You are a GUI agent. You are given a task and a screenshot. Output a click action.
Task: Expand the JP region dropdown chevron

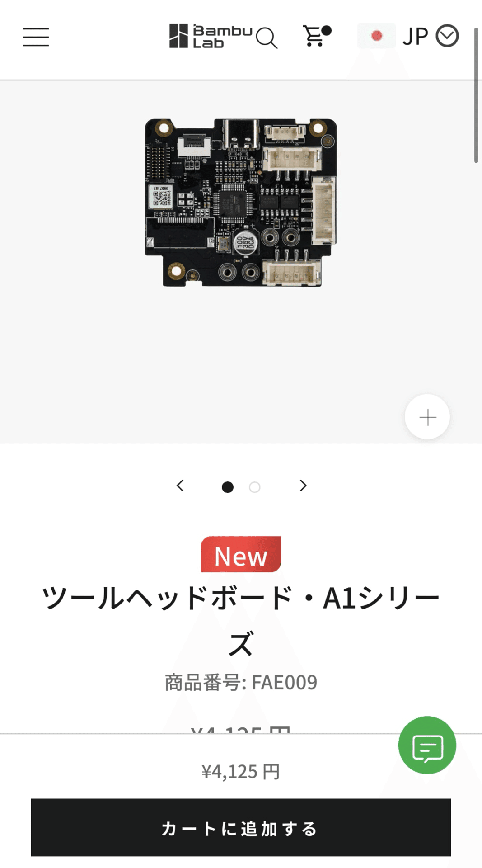(x=447, y=36)
